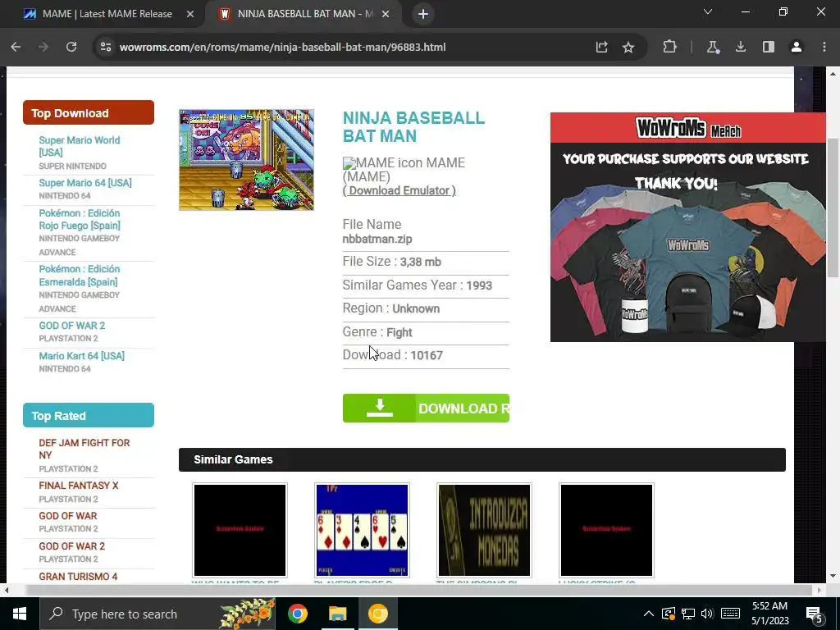The width and height of the screenshot is (840, 630).
Task: Click the horizontal page scrollbar thumb
Action: tap(419, 590)
